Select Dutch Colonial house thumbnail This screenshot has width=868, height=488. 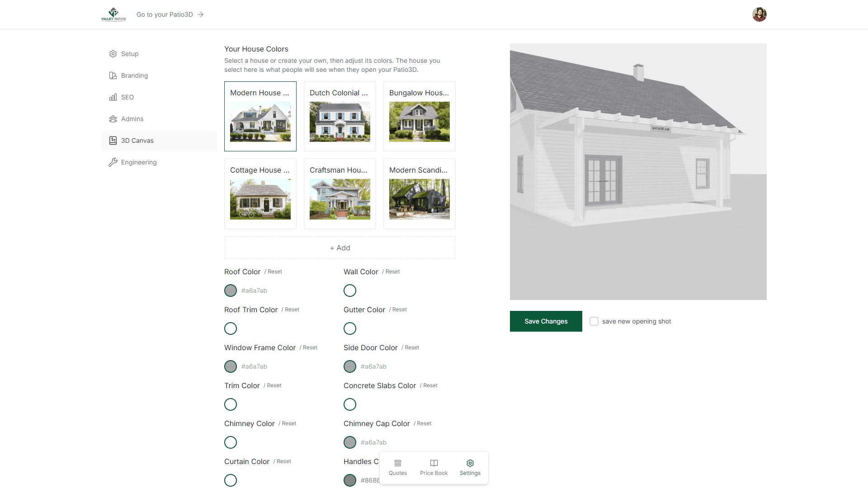tap(340, 121)
